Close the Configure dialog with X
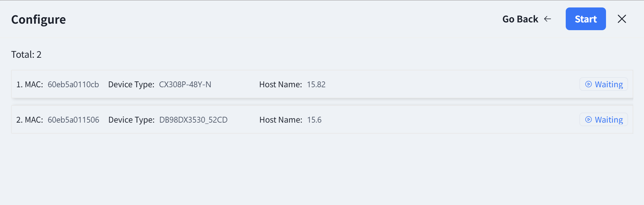The image size is (644, 205). pos(622,19)
